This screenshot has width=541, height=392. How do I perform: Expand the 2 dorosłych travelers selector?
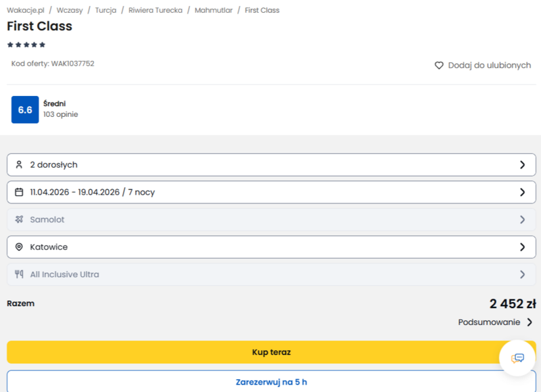tap(270, 165)
